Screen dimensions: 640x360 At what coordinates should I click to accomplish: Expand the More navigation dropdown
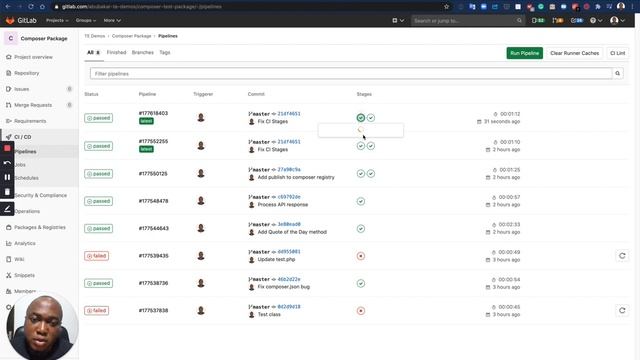point(112,20)
